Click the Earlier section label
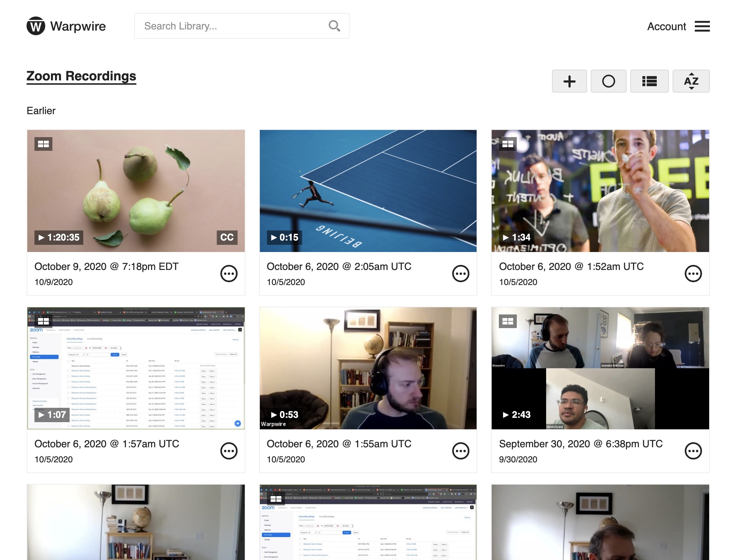 pyautogui.click(x=41, y=111)
